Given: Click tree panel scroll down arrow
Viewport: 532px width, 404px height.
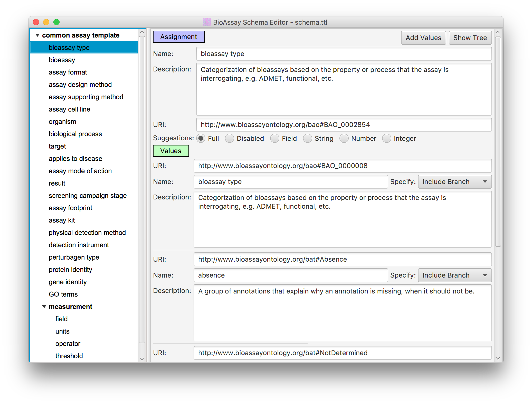Looking at the screenshot, I should coord(142,359).
